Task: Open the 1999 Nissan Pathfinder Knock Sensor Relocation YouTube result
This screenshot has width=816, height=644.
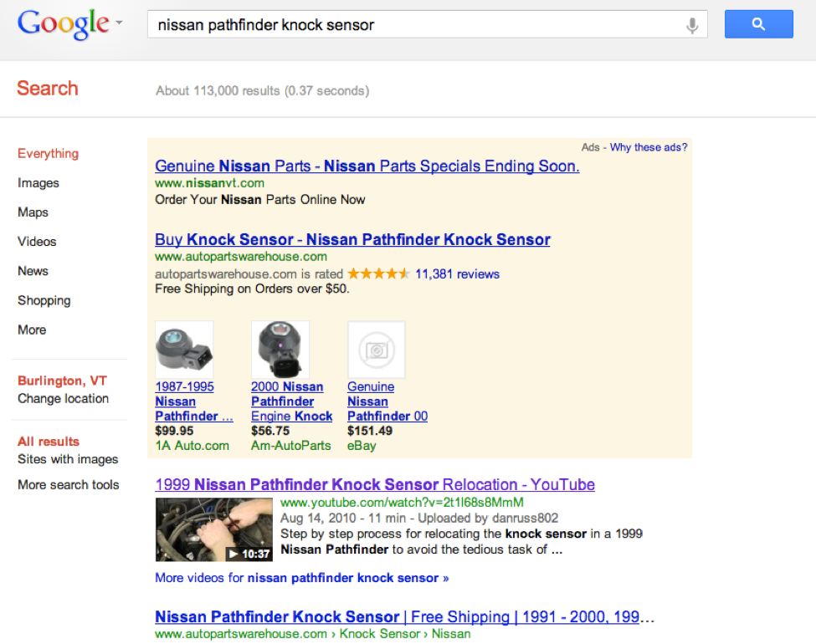Action: point(375,484)
